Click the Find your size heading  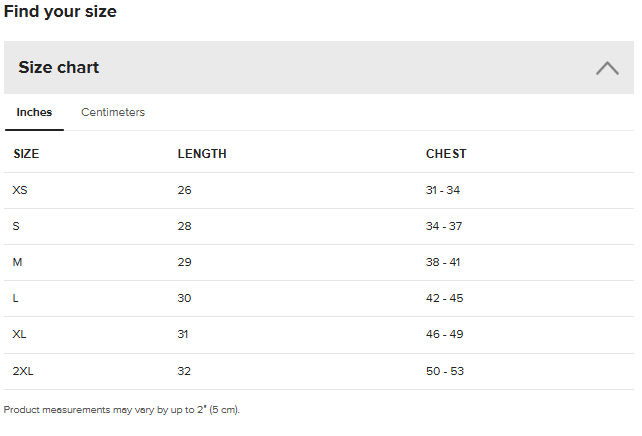(x=60, y=12)
